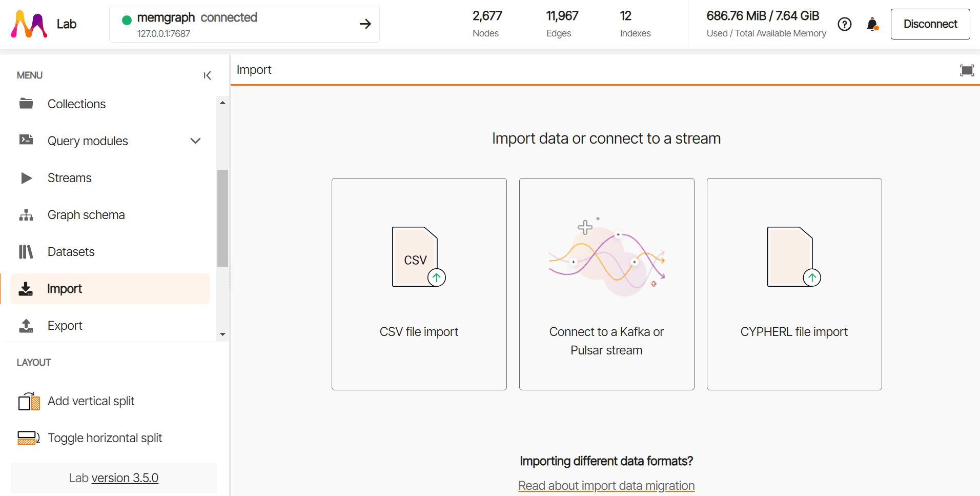
Task: Open the Streams menu item
Action: (x=69, y=178)
